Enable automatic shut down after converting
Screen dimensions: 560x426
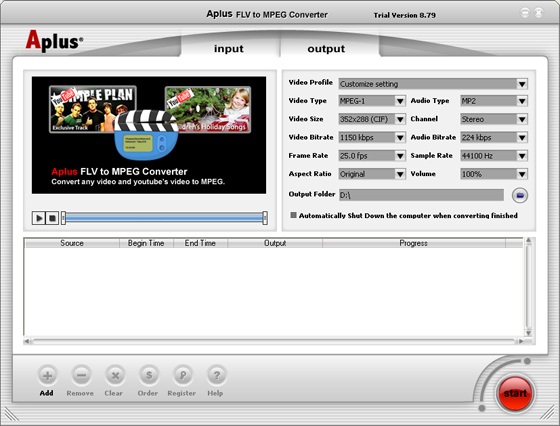pyautogui.click(x=293, y=215)
